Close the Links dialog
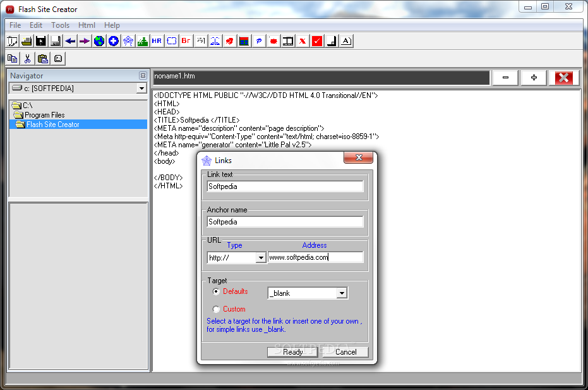Image resolution: width=588 pixels, height=390 pixels. (359, 157)
